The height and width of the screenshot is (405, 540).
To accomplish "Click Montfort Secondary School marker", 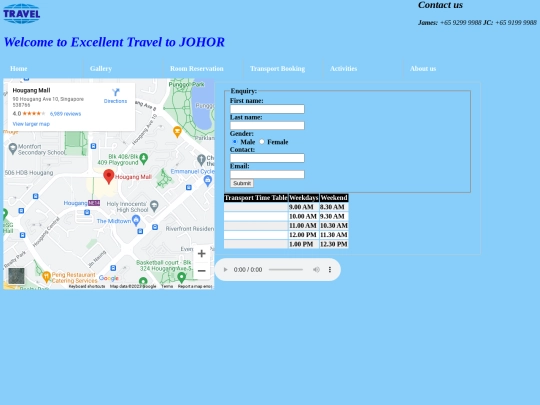I will 13,148.
